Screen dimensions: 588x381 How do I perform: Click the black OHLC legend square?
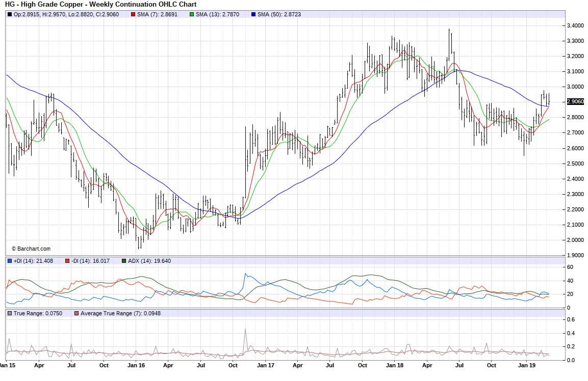click(10, 14)
